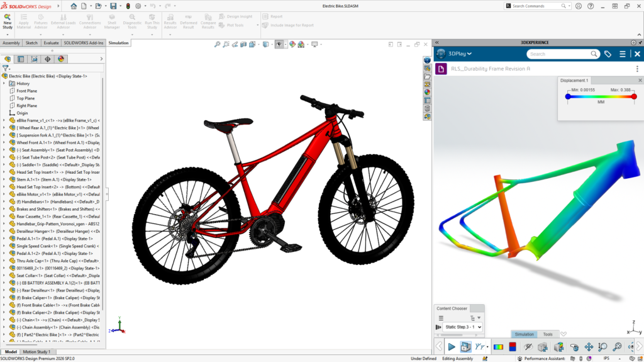Viewport: 644px width, 362px height.
Task: Open the Custom Properties list icon in the task pane
Action: coord(427,100)
